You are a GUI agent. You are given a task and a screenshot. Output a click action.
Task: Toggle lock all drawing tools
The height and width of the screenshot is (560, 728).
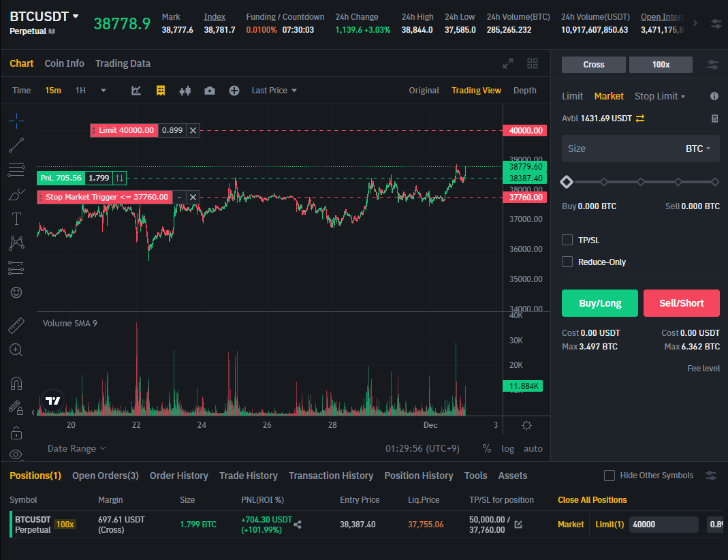pyautogui.click(x=16, y=433)
